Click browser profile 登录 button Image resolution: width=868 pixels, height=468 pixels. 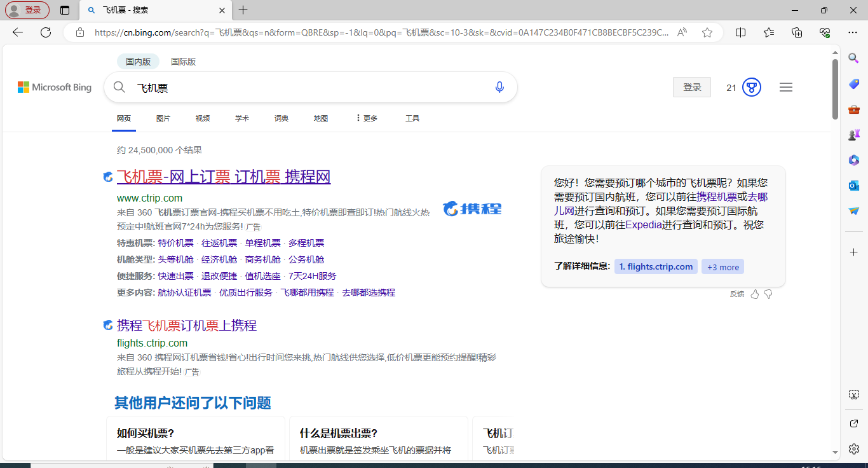(x=27, y=10)
